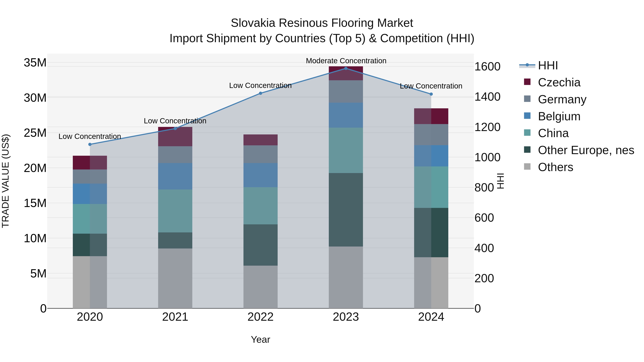
Task: Click the Belgium segment of 2021 bar
Action: [175, 176]
